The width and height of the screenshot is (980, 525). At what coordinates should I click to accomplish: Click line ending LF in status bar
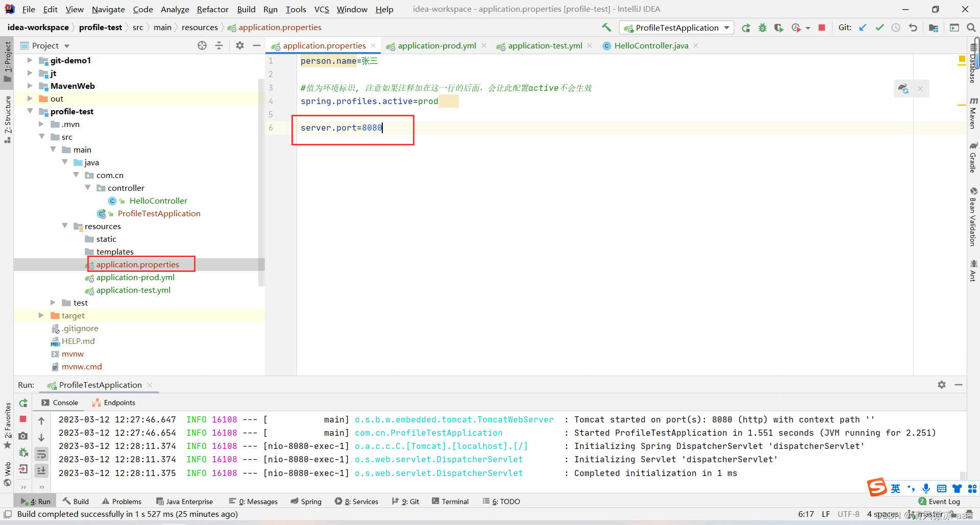(x=826, y=514)
